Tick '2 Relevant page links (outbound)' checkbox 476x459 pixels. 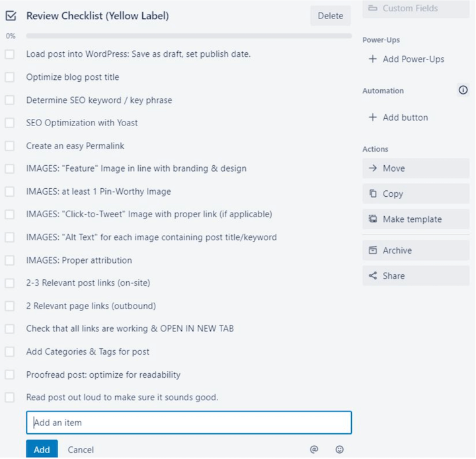click(x=10, y=306)
